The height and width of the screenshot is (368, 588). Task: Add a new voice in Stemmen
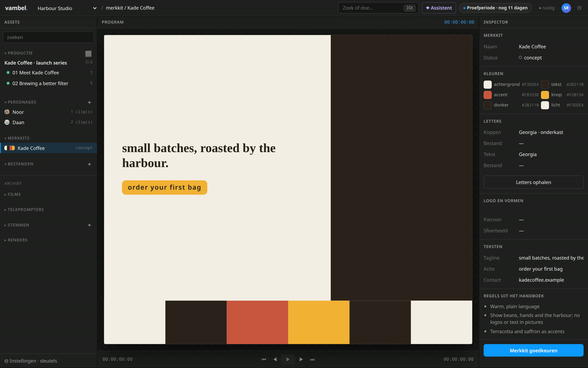[x=89, y=225]
